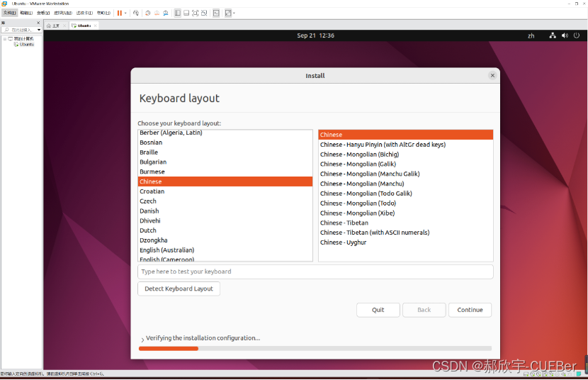Screen dimensions: 588x380
Task: Take a snapshot of the virtual machine
Action: click(148, 13)
